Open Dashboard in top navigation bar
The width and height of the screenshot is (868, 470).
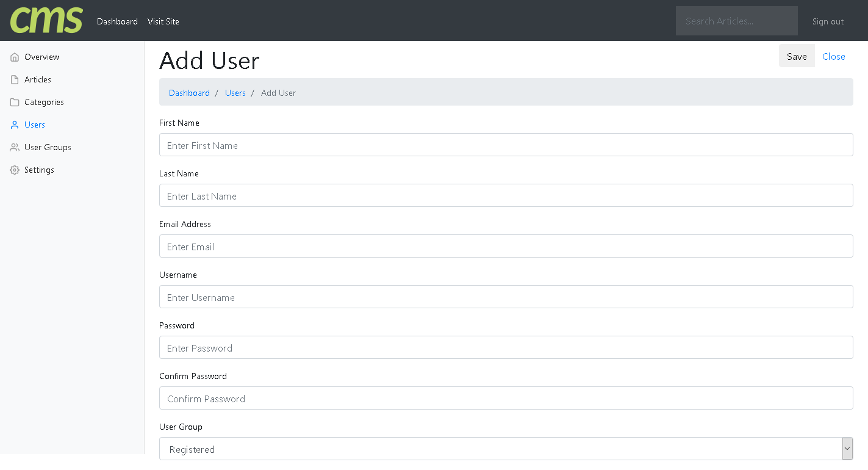point(117,21)
